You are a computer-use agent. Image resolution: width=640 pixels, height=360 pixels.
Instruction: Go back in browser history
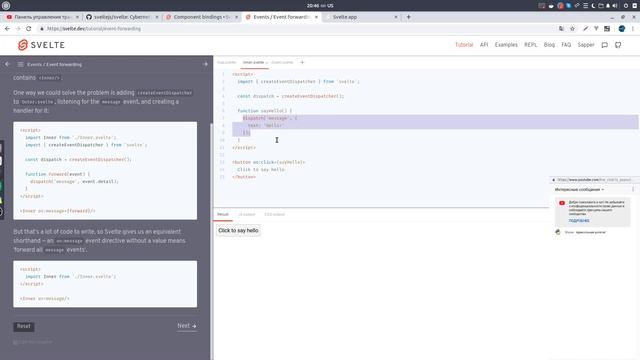click(7, 29)
